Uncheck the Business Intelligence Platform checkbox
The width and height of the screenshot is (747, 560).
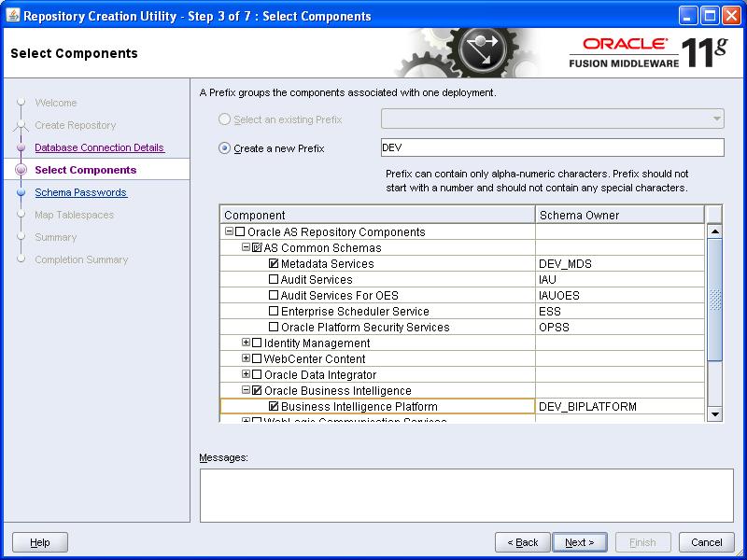pos(274,406)
